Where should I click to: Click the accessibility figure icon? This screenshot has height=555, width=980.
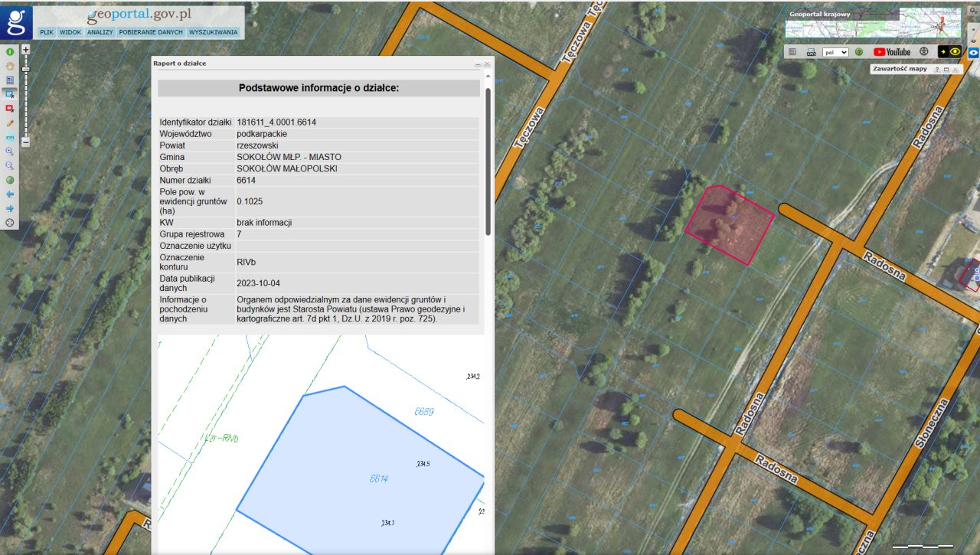pos(923,51)
